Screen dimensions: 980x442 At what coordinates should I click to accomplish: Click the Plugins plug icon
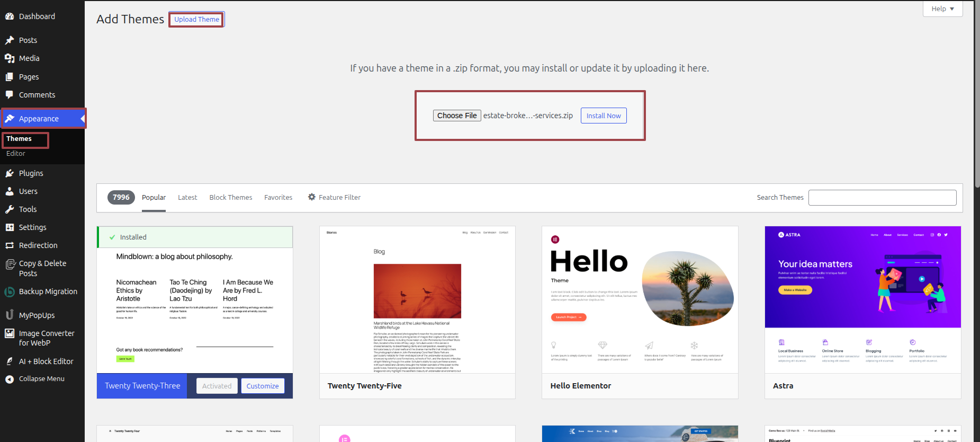[x=10, y=173]
